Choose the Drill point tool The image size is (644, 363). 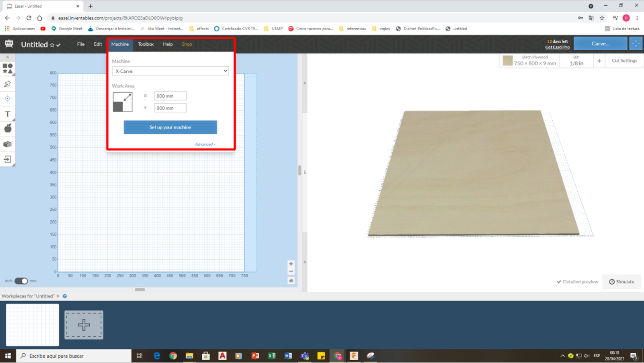tap(7, 98)
